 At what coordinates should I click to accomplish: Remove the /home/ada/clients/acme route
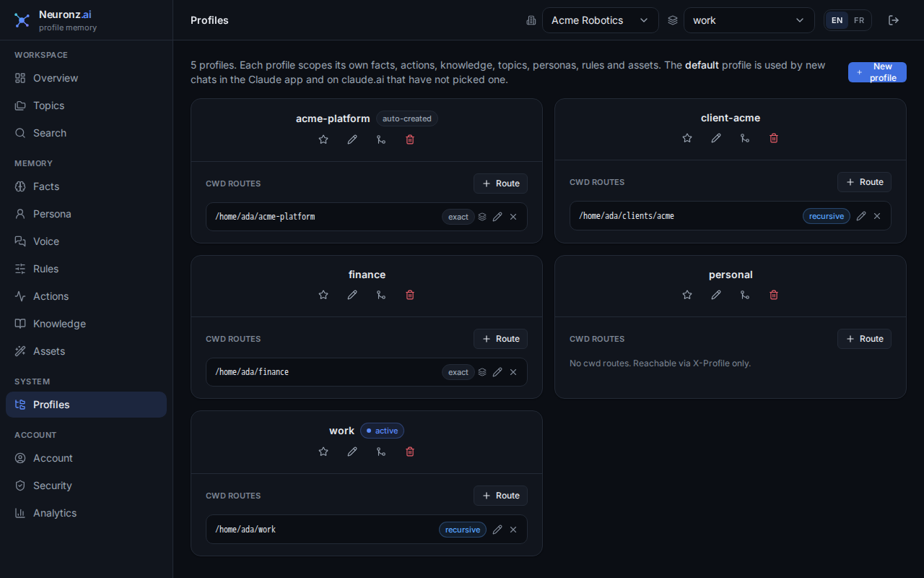[x=877, y=216]
